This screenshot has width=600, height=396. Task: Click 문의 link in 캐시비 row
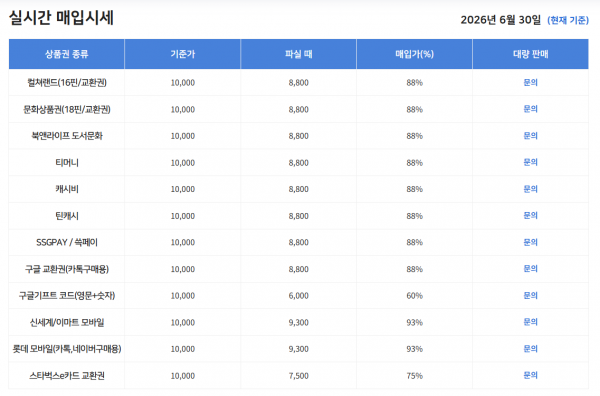click(530, 189)
